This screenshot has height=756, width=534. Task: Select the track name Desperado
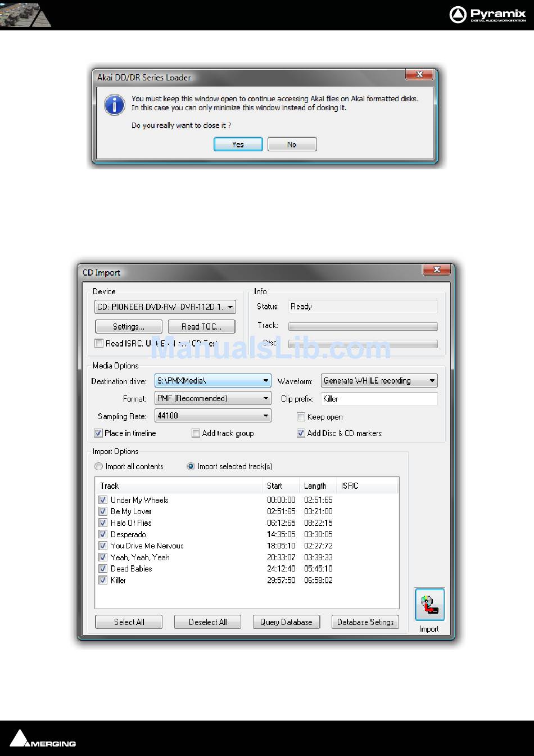point(128,534)
